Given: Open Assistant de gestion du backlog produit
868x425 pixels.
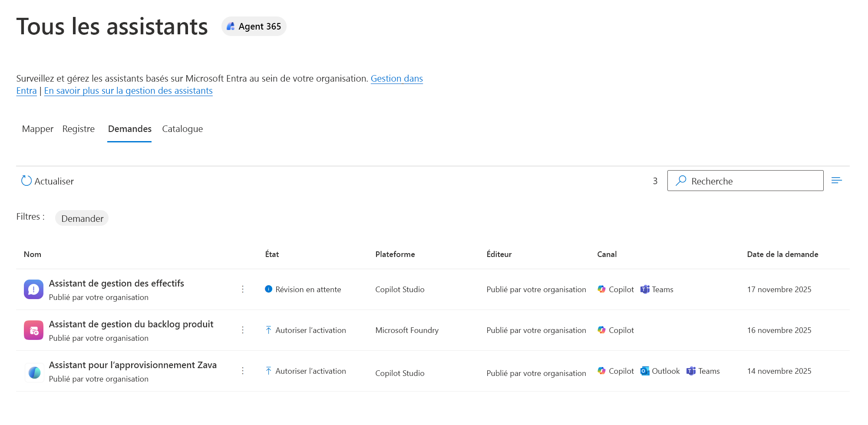Looking at the screenshot, I should click(x=131, y=324).
